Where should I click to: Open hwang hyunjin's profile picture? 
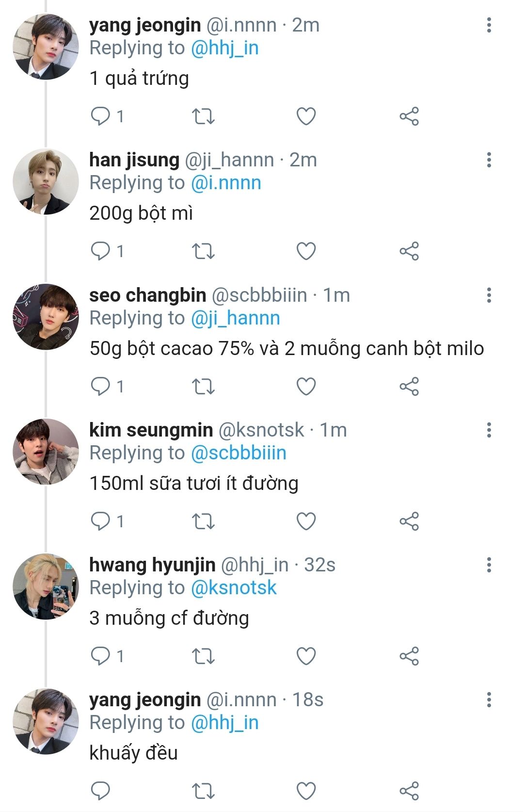[x=46, y=586]
